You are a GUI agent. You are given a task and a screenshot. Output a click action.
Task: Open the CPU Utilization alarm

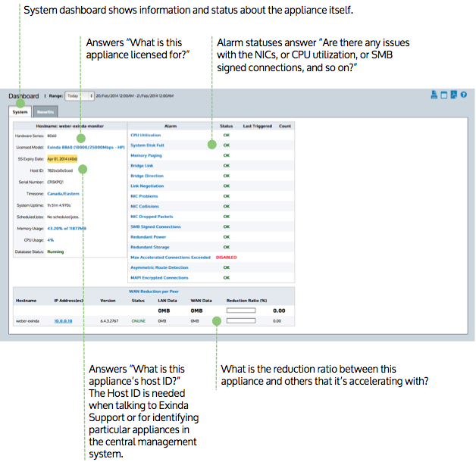pos(146,136)
